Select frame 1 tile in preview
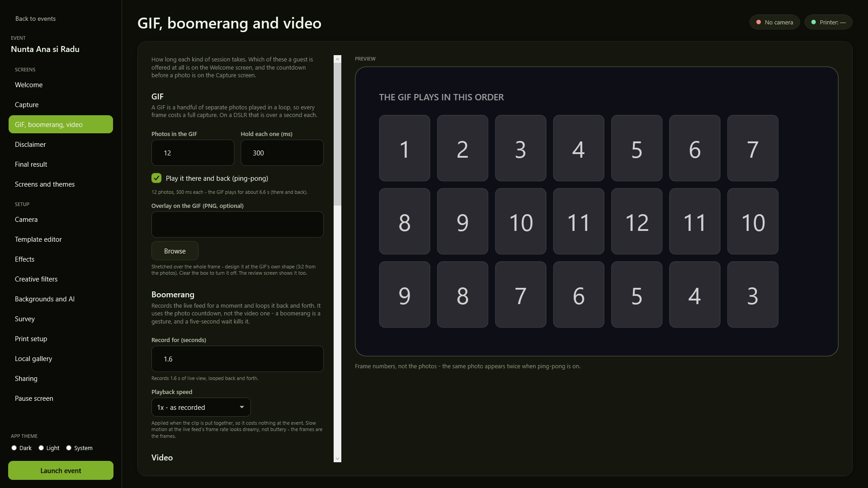This screenshot has height=488, width=868. pyautogui.click(x=405, y=148)
